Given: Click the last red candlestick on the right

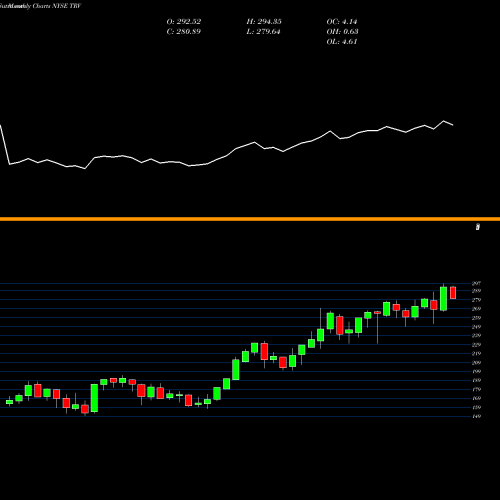Looking at the screenshot, I should (x=453, y=293).
